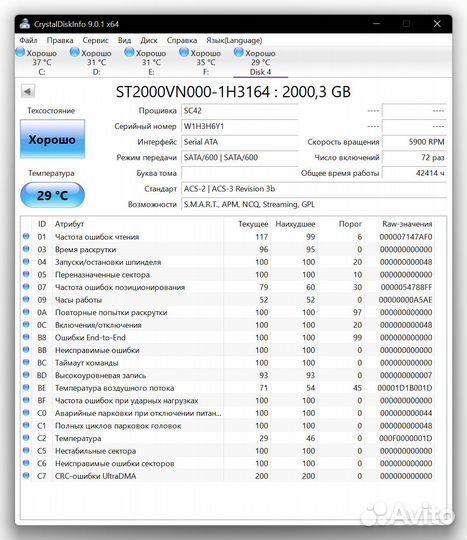Click the rotation speed value 5900 RPM

pyautogui.click(x=415, y=142)
